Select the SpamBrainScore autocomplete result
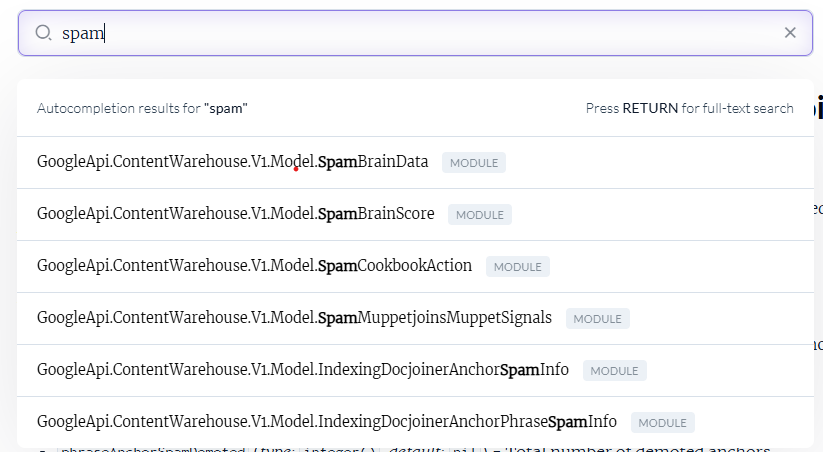The height and width of the screenshot is (452, 823). (235, 214)
